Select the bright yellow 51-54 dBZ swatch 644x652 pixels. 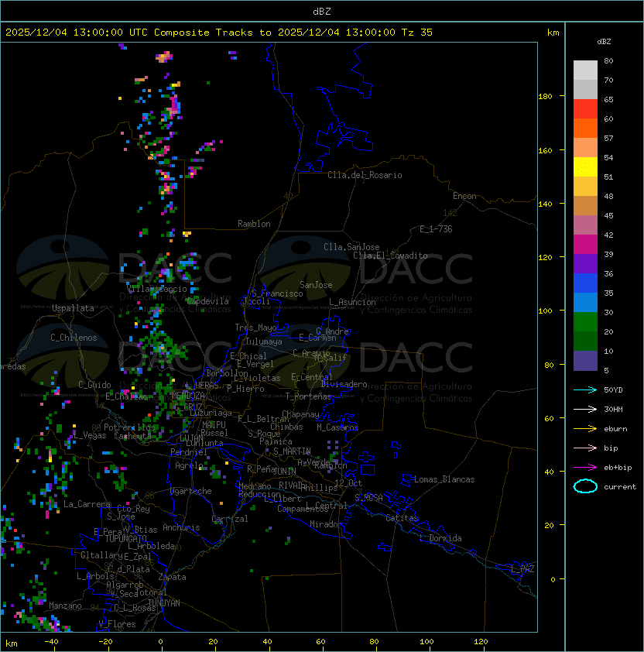click(585, 166)
